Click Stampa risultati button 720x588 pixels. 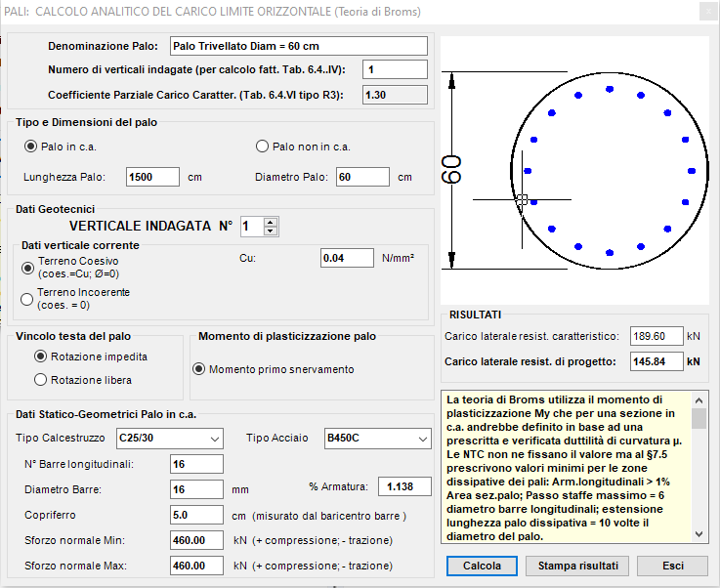pos(578,566)
